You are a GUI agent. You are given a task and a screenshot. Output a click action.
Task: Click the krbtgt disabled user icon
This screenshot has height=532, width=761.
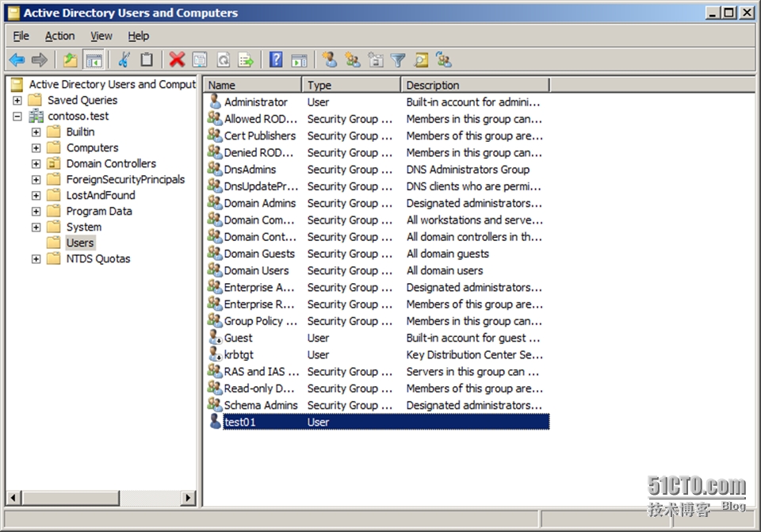click(215, 354)
